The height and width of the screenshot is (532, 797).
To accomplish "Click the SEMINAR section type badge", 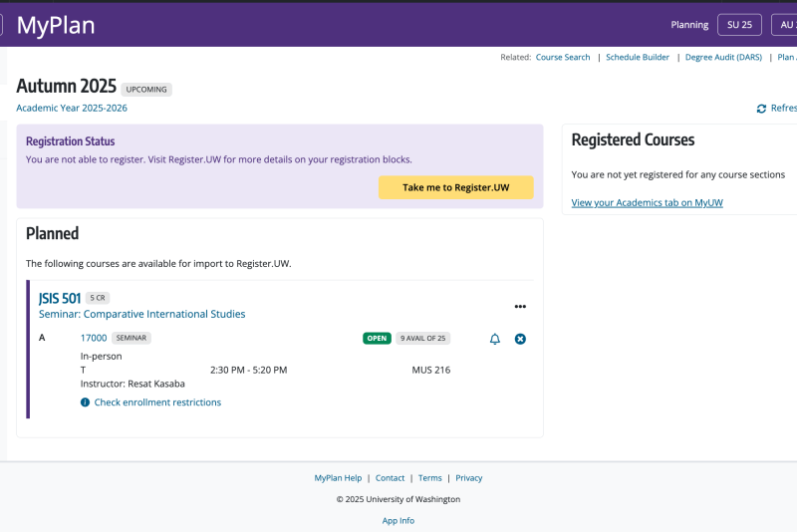I will click(132, 338).
